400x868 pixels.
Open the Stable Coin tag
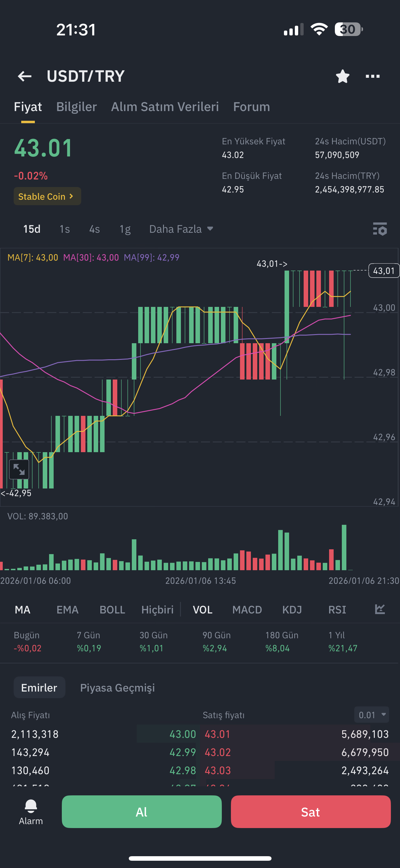coord(47,196)
